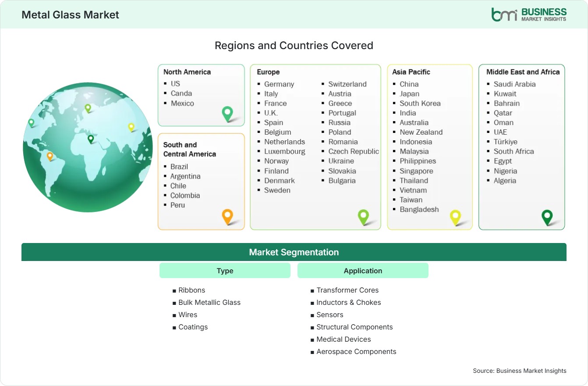588x386 pixels.
Task: Click the dark-green pin in Middle East and Africa card
Action: click(x=547, y=217)
